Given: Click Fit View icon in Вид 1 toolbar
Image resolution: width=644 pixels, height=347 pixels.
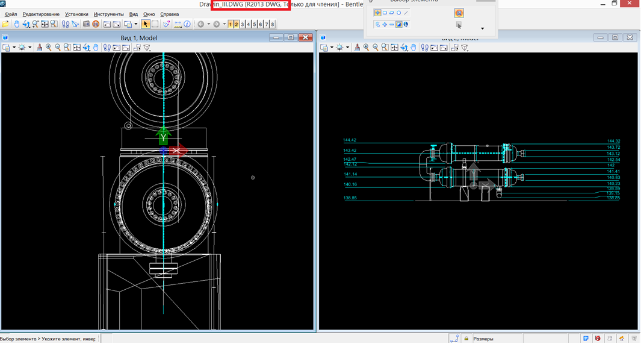Looking at the screenshot, I should 77,48.
